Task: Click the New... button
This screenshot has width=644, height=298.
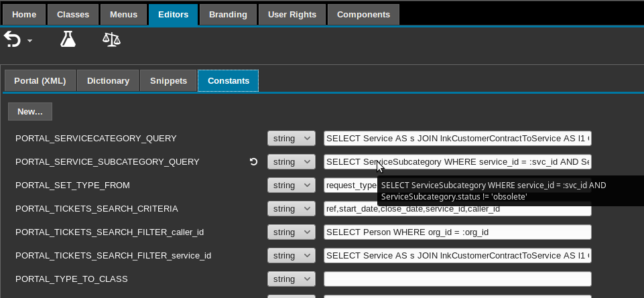Action: coord(30,112)
